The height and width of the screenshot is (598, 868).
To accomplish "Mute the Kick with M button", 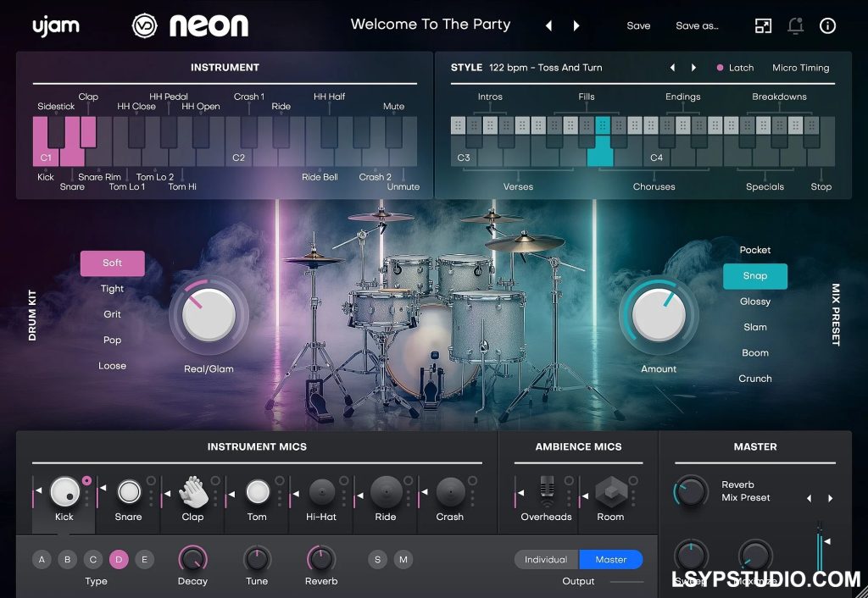I will pyautogui.click(x=403, y=559).
